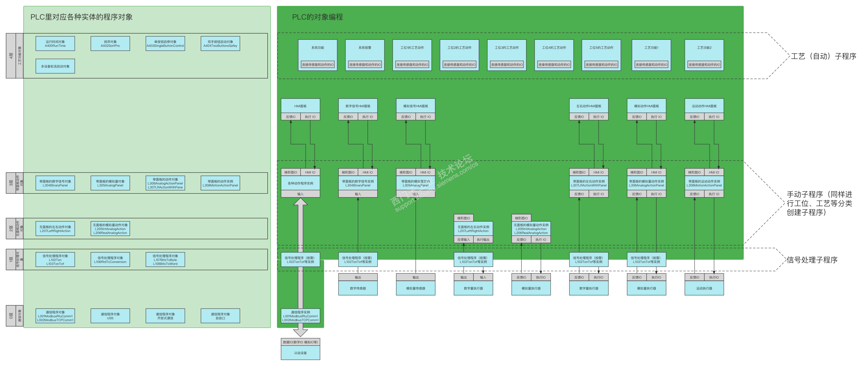
Task: Select the 运动执行器 box
Action: (x=704, y=289)
